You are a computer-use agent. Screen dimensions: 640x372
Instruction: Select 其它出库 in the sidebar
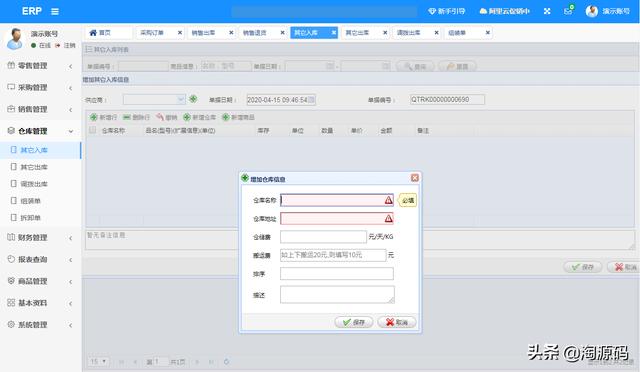[34, 167]
